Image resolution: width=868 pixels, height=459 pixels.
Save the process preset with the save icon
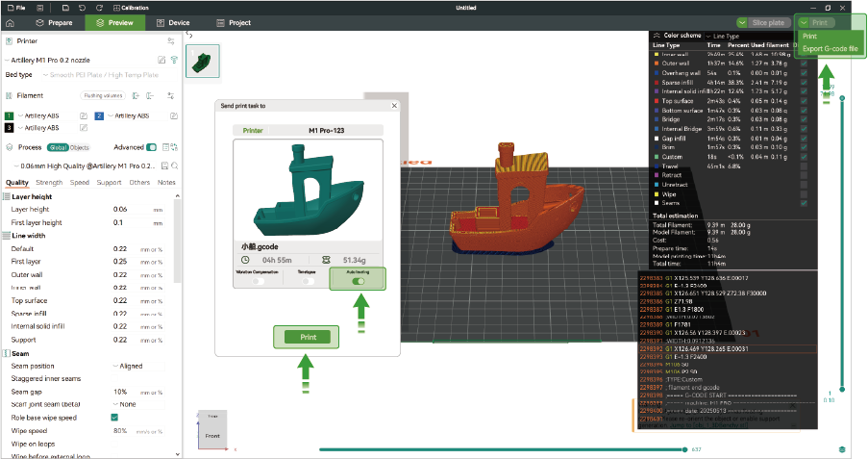(164, 166)
